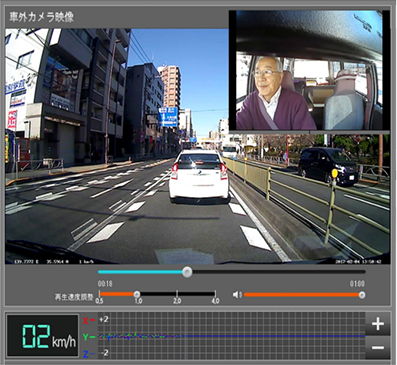
Task: Click the 01:00 total time label
Action: [357, 284]
